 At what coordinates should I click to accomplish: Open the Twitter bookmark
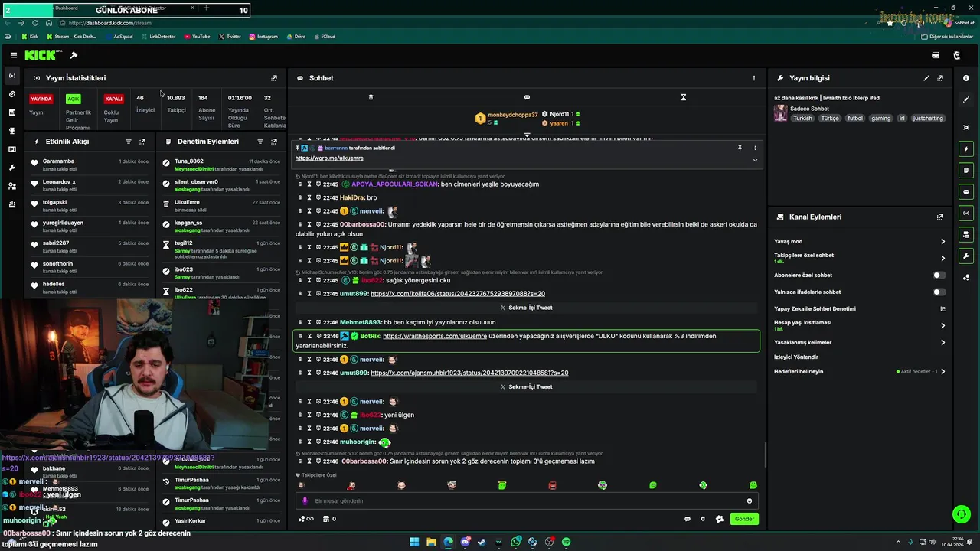click(x=230, y=37)
